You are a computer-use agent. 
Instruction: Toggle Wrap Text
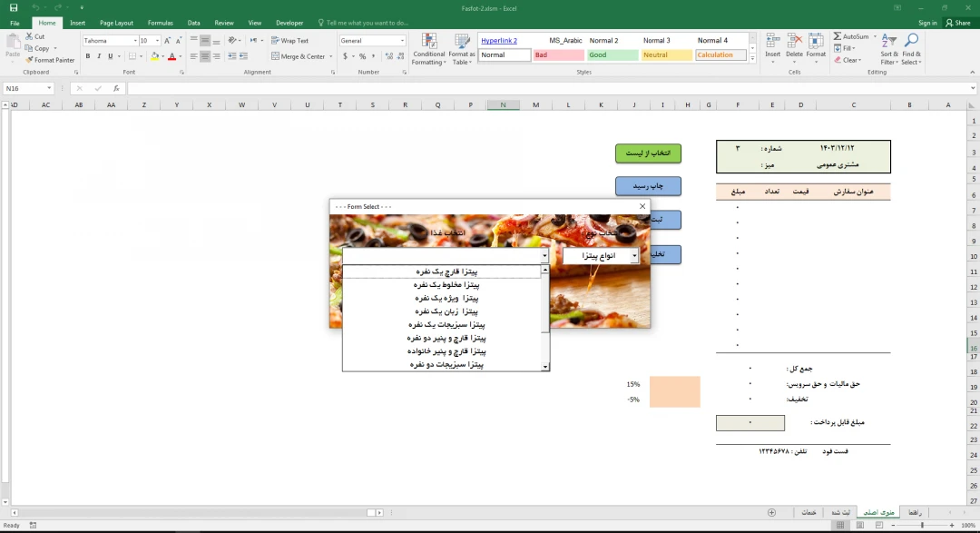pos(289,41)
